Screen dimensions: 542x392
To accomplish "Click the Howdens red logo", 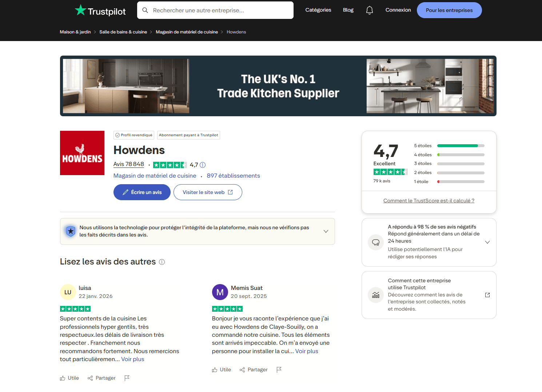I will pos(82,153).
